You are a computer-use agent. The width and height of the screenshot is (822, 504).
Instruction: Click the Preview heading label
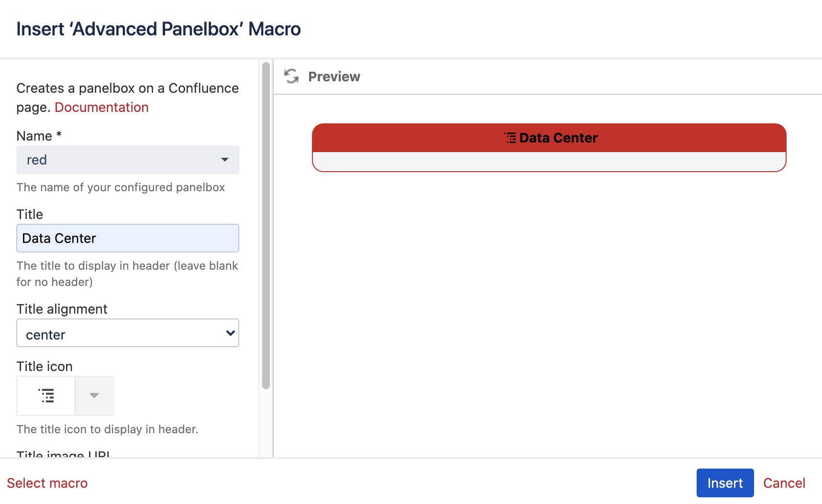(334, 77)
